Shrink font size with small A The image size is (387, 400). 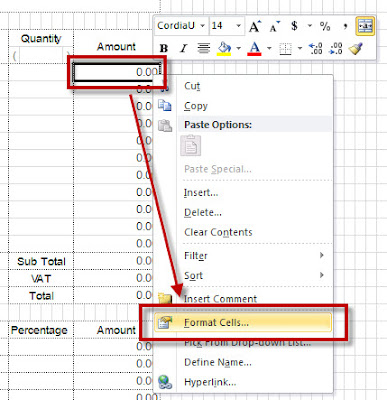(x=275, y=26)
